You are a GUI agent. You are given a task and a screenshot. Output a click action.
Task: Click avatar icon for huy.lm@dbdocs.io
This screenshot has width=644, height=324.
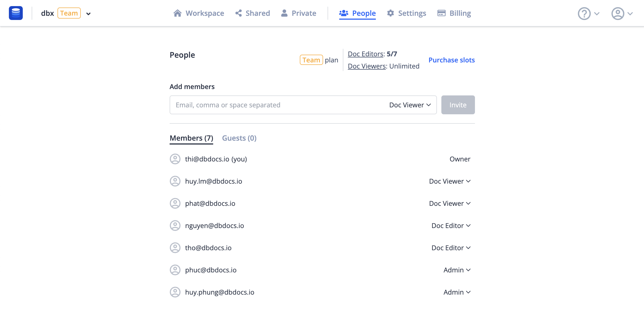tap(175, 181)
